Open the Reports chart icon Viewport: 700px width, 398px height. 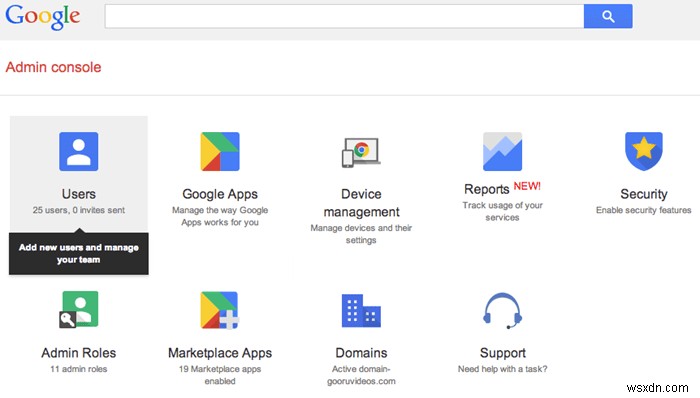click(x=502, y=151)
